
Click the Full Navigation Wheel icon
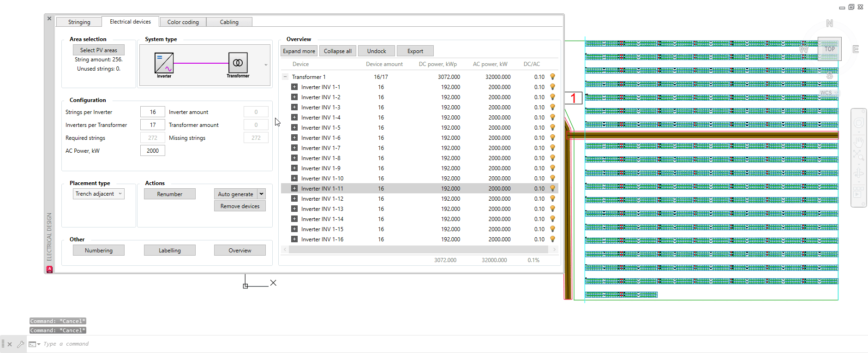click(x=859, y=123)
